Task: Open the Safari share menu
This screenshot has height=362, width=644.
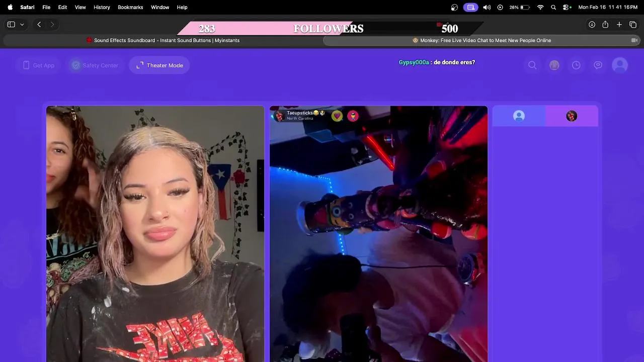Action: [605, 25]
